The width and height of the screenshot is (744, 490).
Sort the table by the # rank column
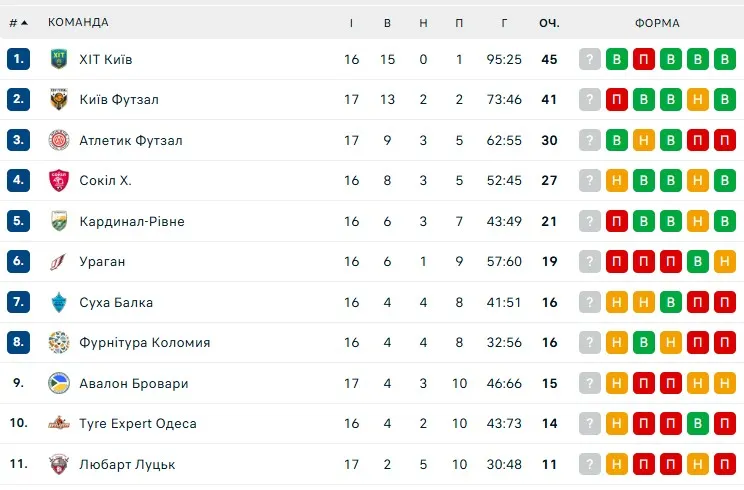tap(18, 23)
